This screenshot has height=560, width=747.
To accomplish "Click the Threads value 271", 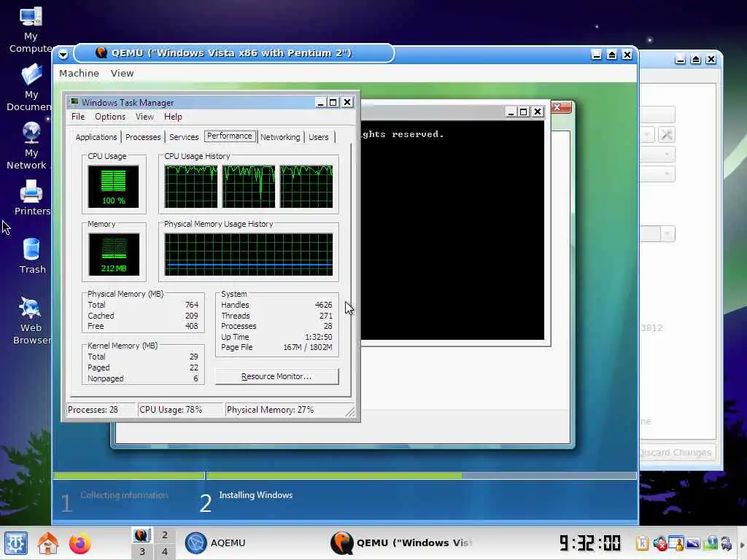I will pos(326,316).
